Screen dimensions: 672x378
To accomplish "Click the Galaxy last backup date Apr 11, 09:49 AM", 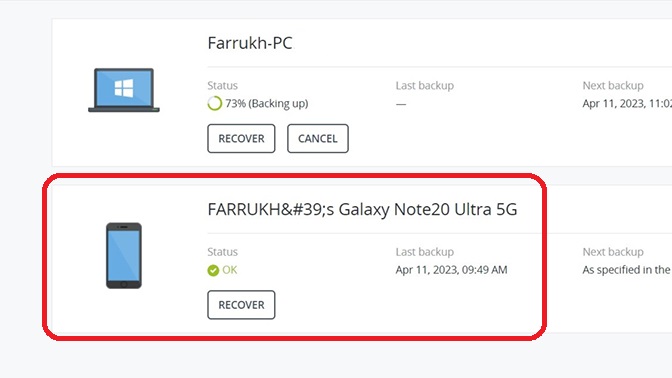I will point(451,270).
